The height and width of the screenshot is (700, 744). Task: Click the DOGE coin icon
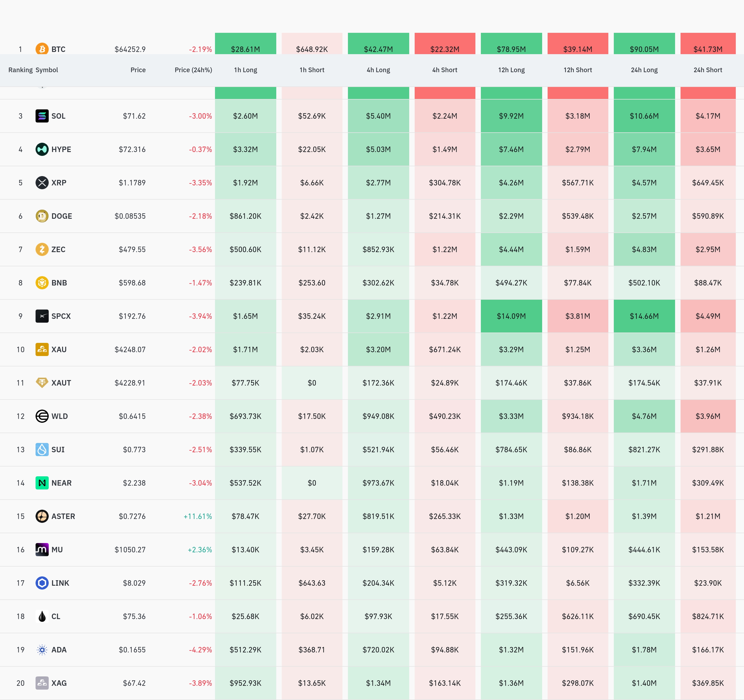(42, 216)
